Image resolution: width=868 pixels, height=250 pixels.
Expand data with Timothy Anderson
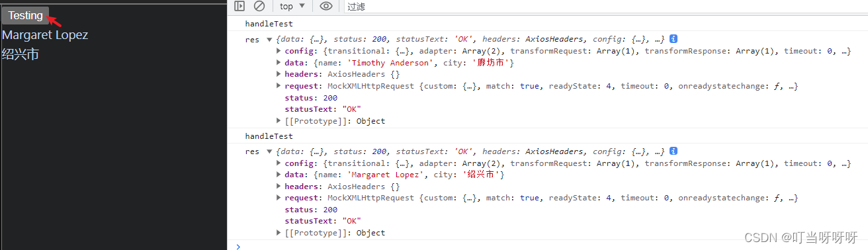279,63
